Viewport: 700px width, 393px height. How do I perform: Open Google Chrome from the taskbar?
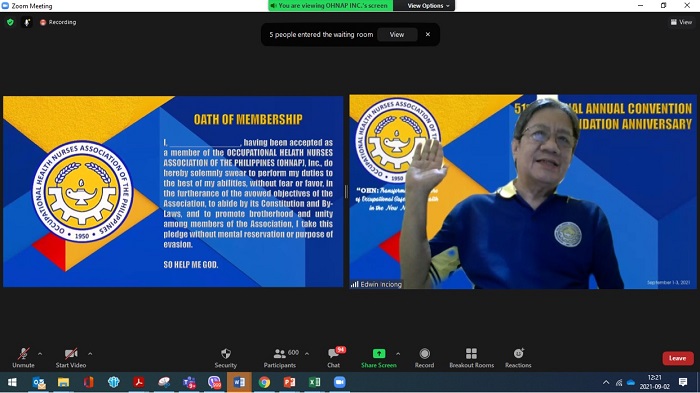tap(264, 382)
